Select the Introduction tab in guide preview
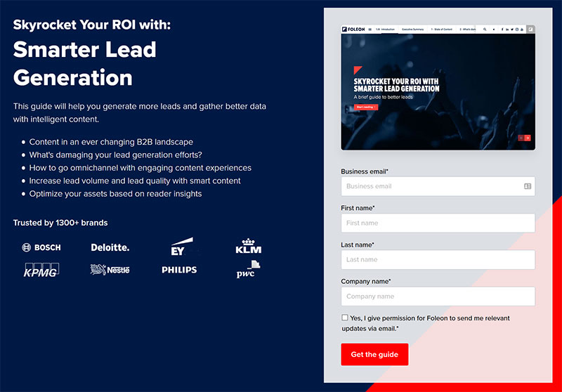The width and height of the screenshot is (562, 392). [386, 30]
